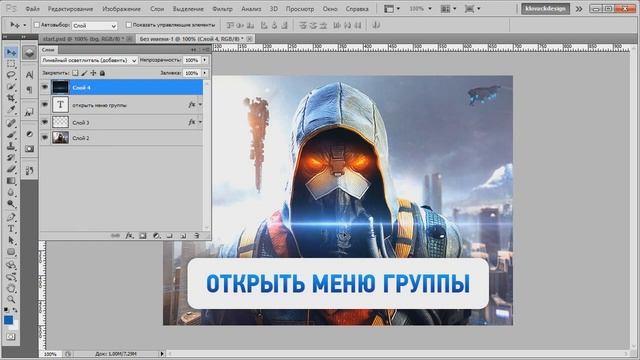Hide the text layer открыть меню группы

tap(45, 104)
